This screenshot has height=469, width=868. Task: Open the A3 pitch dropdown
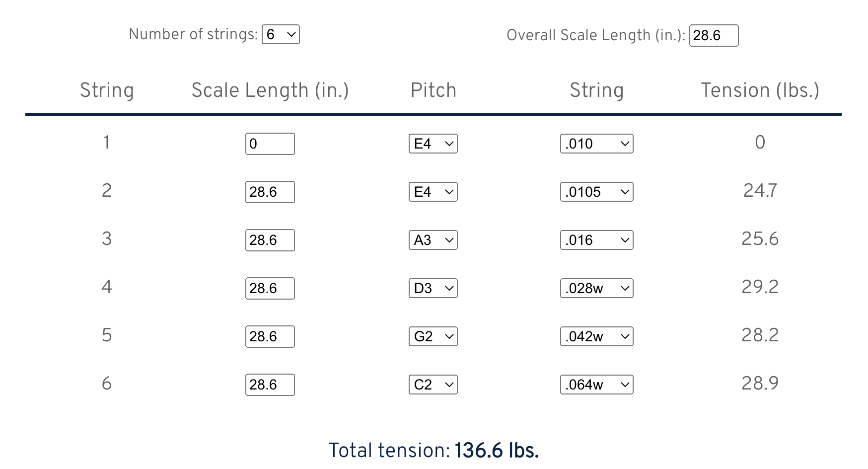(433, 240)
